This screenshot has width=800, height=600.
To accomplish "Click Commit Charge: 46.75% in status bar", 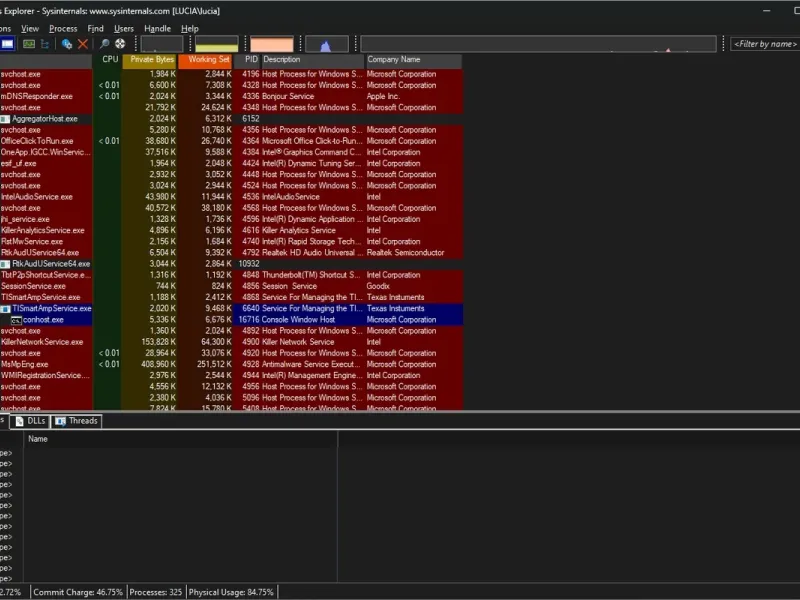I will tap(78, 593).
